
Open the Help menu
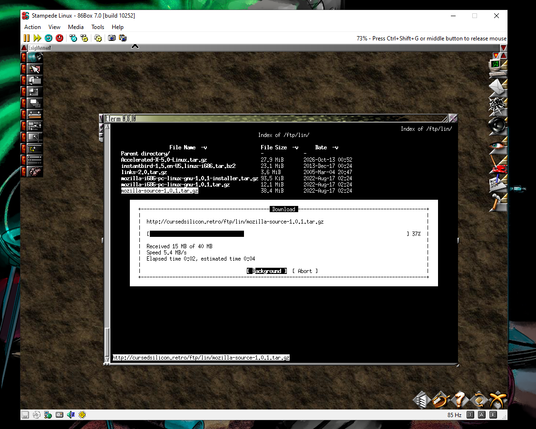tap(118, 27)
